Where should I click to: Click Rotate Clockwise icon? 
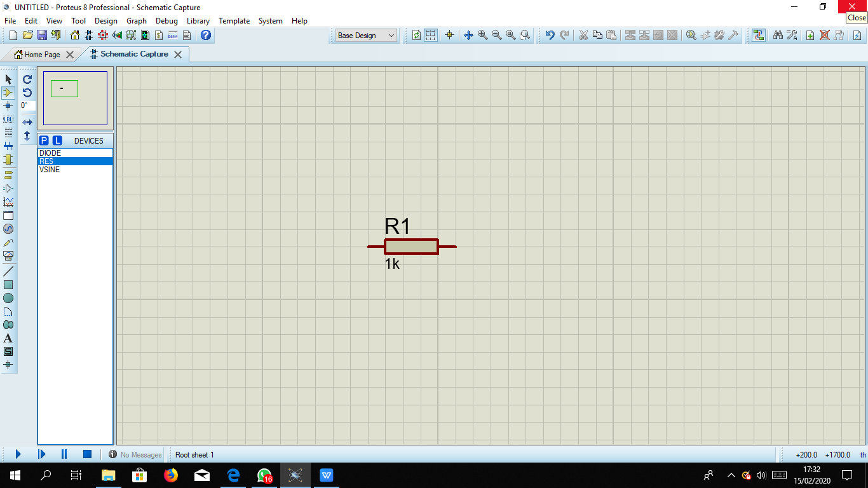point(27,79)
